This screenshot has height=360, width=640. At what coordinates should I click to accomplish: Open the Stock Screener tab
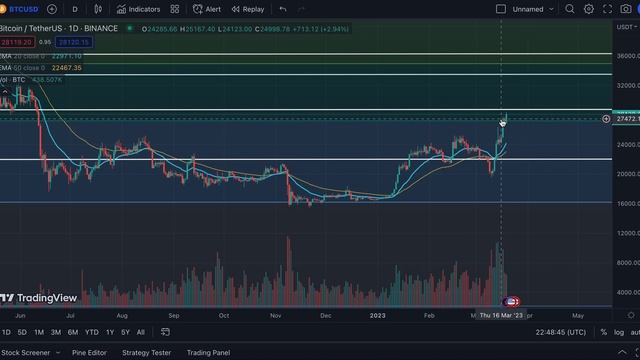click(25, 353)
